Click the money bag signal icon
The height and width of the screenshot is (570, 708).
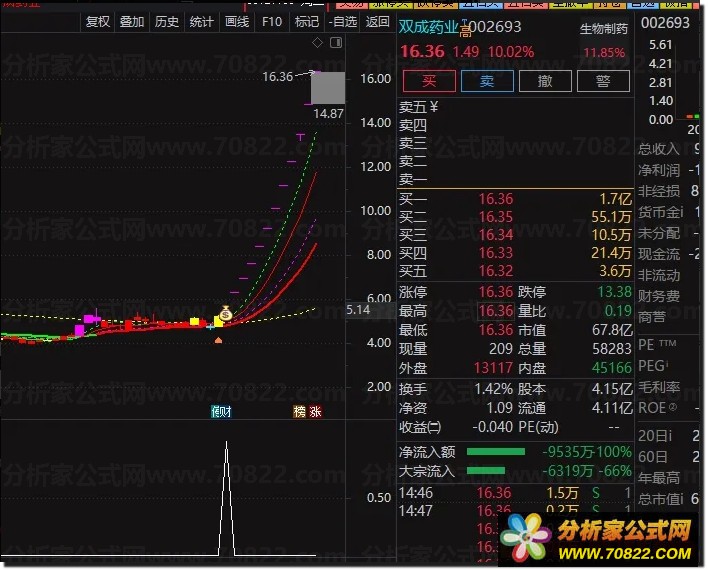pyautogui.click(x=226, y=313)
